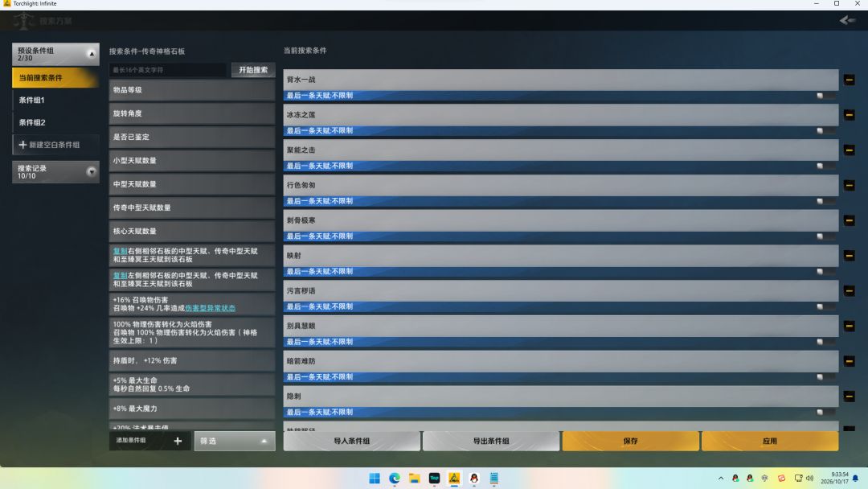The width and height of the screenshot is (868, 489).
Task: Remove the 背水一战 condition with its minus icon
Action: tap(849, 80)
